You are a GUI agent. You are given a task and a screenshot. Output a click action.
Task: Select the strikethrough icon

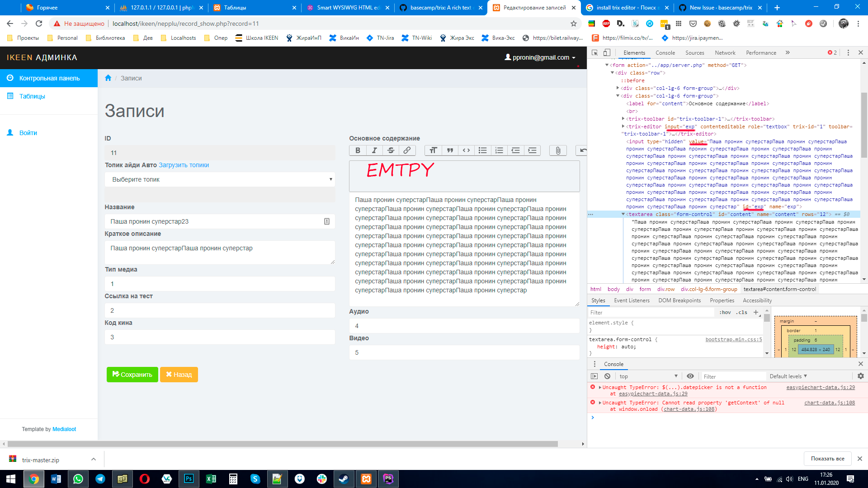[x=391, y=150]
